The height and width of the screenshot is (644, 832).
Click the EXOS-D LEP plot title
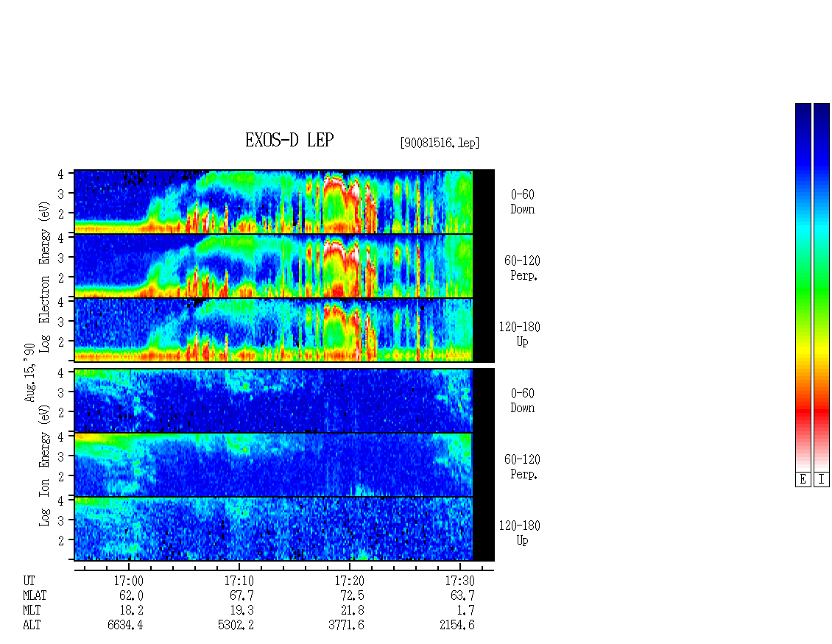point(289,140)
